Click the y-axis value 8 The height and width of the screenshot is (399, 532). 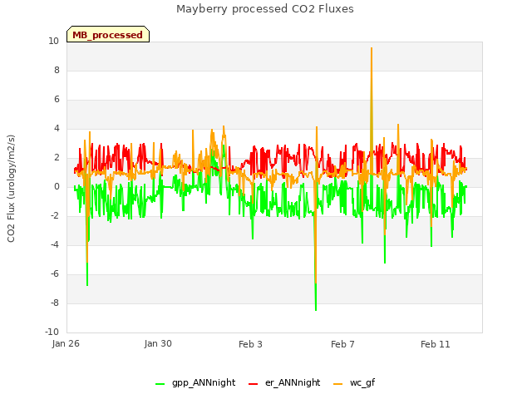[57, 70]
